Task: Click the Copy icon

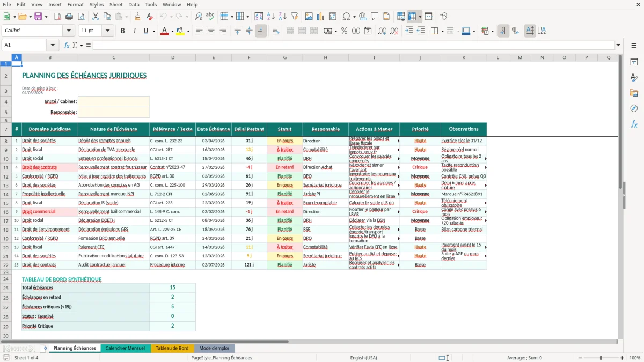Action: 107,17
